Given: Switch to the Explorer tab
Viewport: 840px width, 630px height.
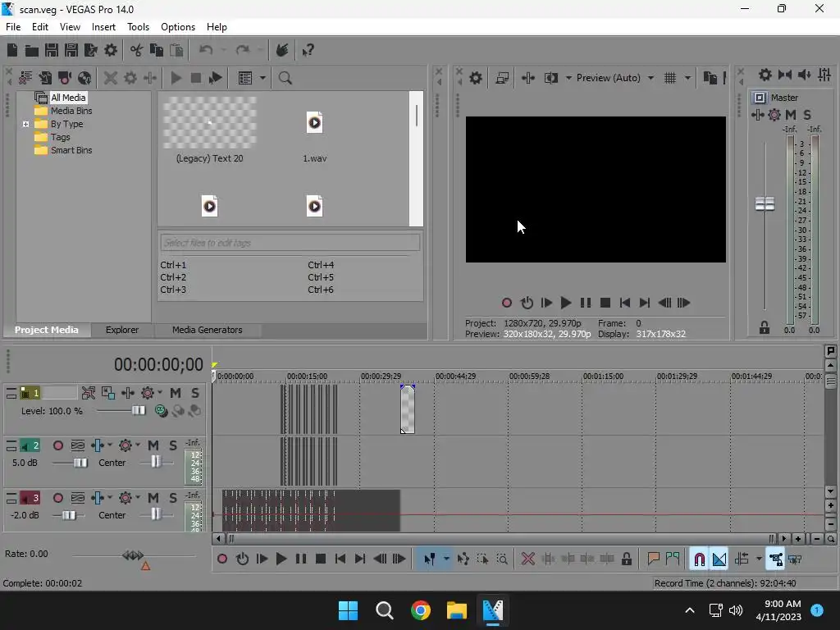Looking at the screenshot, I should [122, 330].
